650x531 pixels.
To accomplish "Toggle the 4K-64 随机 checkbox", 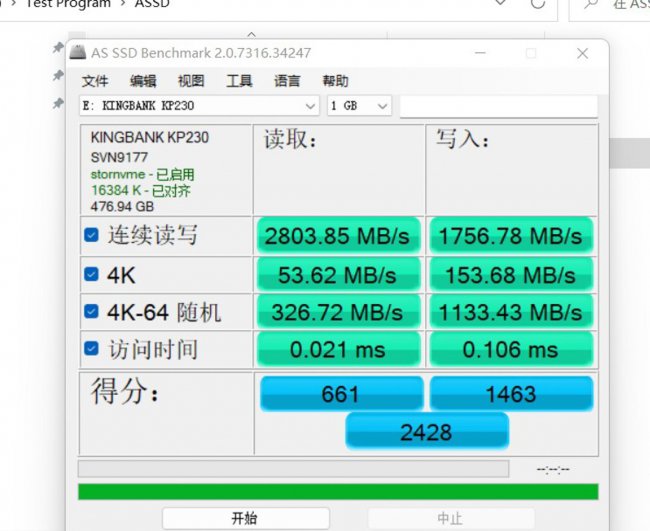I will tap(91, 311).
